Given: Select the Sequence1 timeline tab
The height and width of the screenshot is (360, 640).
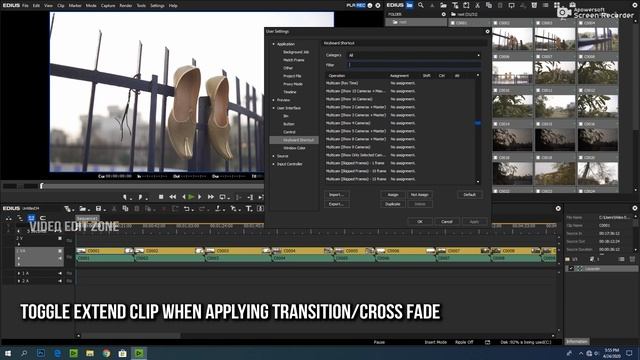Looking at the screenshot, I should tap(87, 219).
